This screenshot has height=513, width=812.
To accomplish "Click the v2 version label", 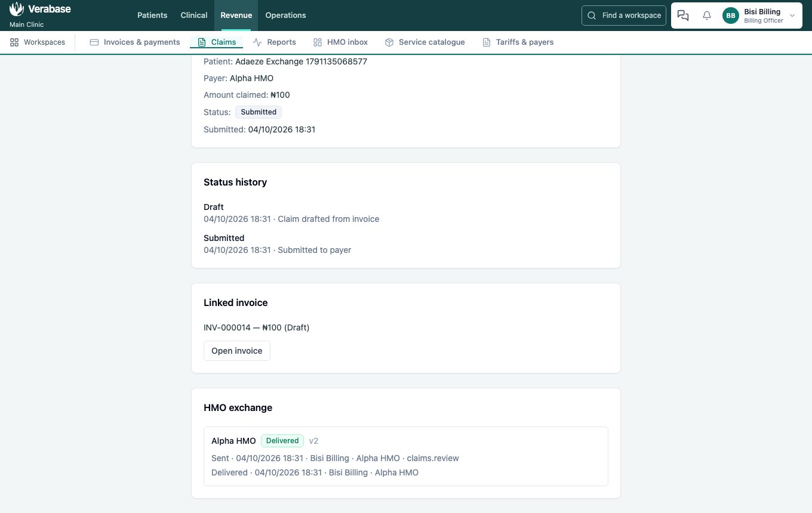I will (313, 441).
